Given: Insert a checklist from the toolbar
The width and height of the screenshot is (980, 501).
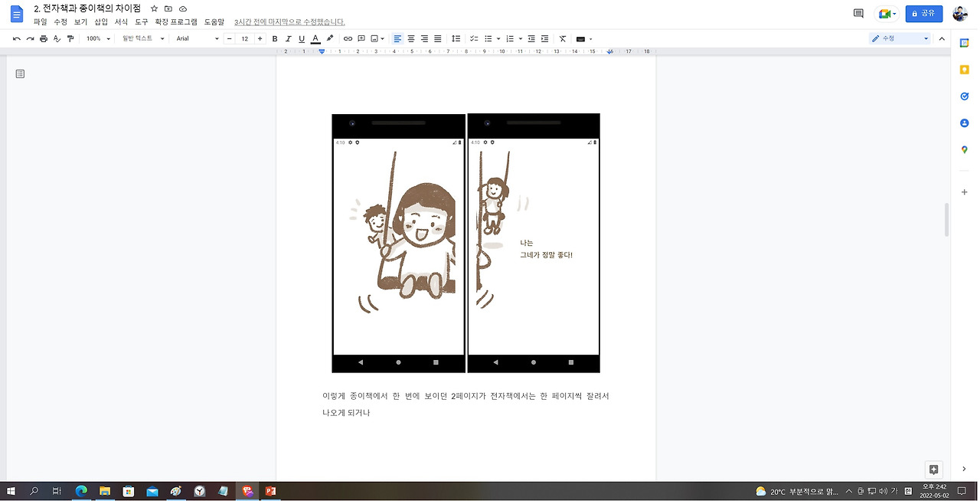Looking at the screenshot, I should (x=474, y=38).
